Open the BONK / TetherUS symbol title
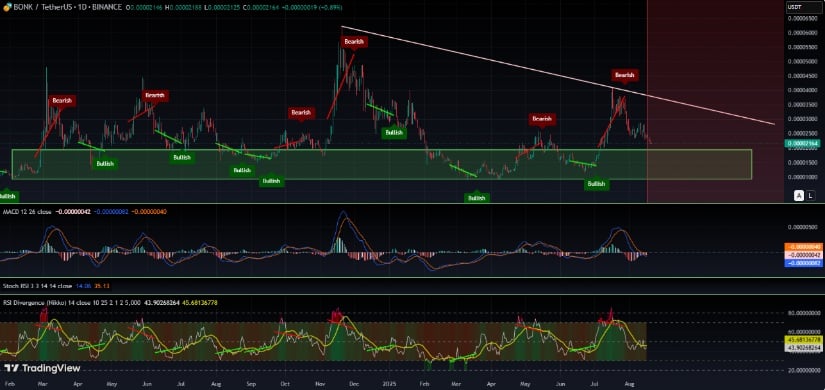The image size is (825, 390). click(x=67, y=7)
